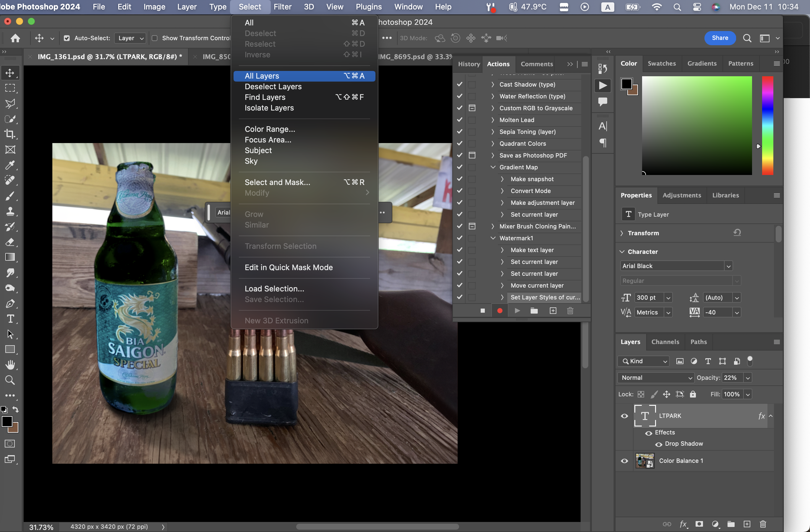Toggle Drop Shadow effect visibility
The width and height of the screenshot is (810, 532).
(x=659, y=444)
